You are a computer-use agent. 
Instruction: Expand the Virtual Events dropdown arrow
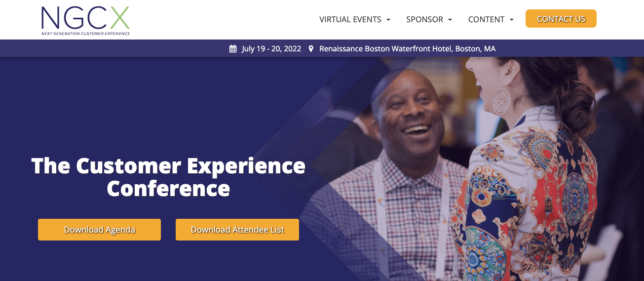388,20
